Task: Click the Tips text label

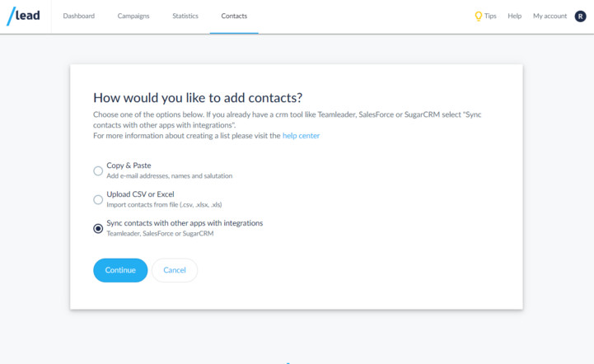Action: [x=490, y=16]
